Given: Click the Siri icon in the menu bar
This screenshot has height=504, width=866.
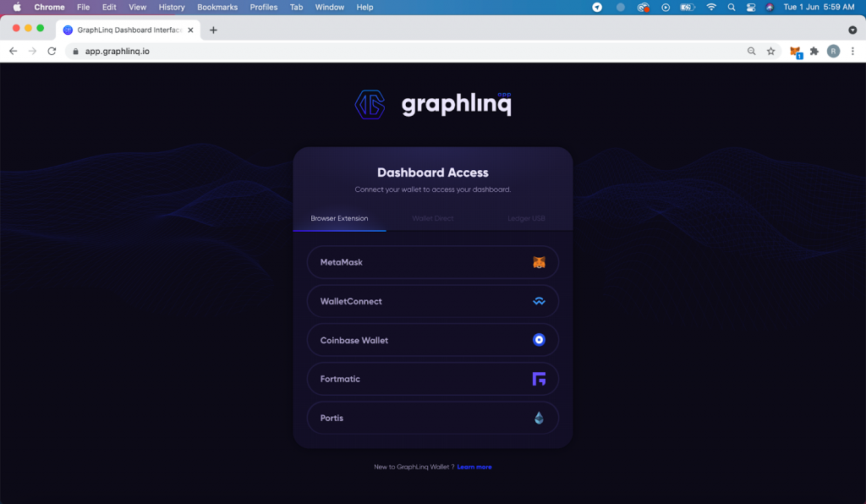Looking at the screenshot, I should pos(770,7).
